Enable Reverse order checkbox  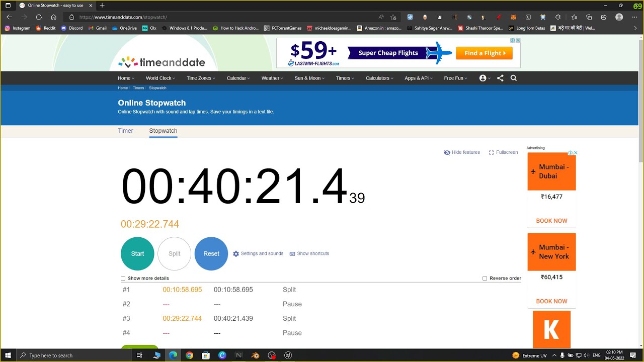(485, 279)
